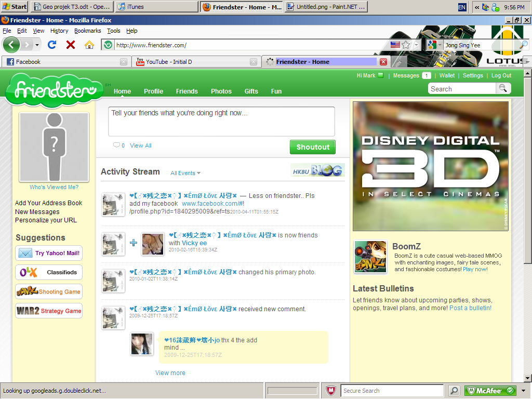Open the File menu

click(x=7, y=31)
